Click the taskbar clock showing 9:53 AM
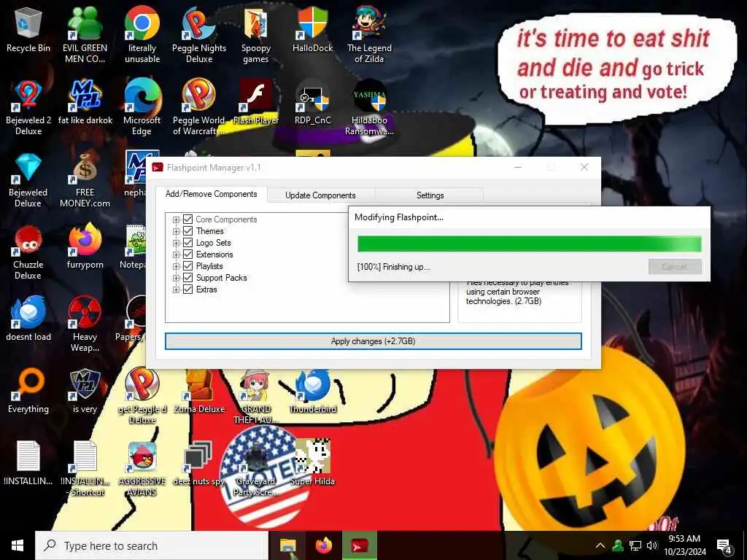747x560 pixels. tap(684, 545)
